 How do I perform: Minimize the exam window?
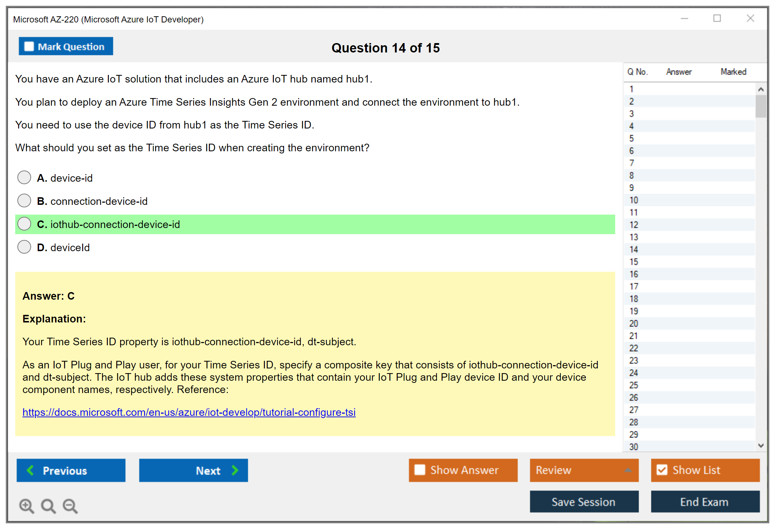(684, 18)
